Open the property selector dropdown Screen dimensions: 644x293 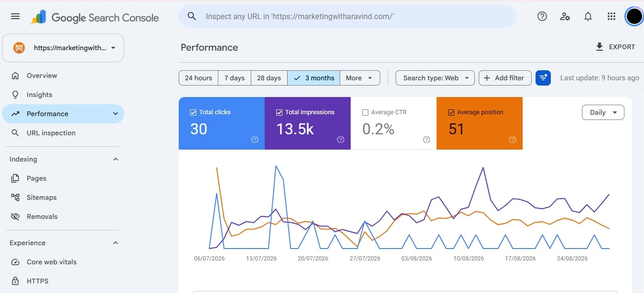[63, 48]
